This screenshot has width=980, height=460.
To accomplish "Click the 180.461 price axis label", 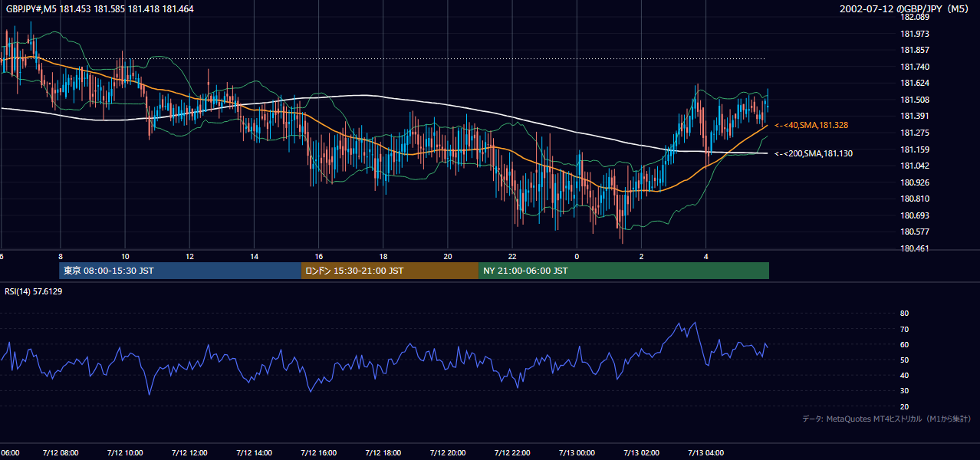I will [915, 248].
